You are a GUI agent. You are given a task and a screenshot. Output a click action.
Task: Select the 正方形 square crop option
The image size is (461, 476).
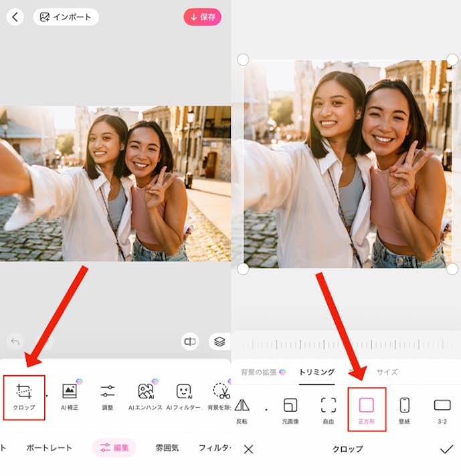(367, 410)
